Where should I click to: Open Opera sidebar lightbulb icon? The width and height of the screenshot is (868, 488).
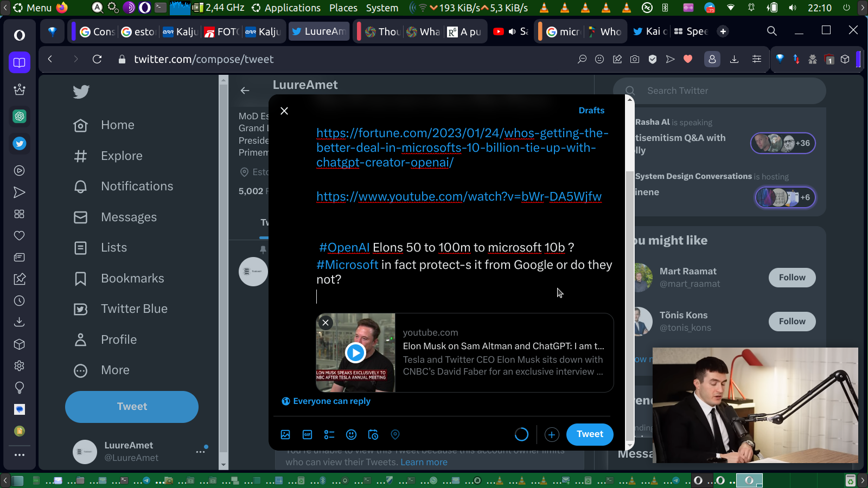[20, 388]
